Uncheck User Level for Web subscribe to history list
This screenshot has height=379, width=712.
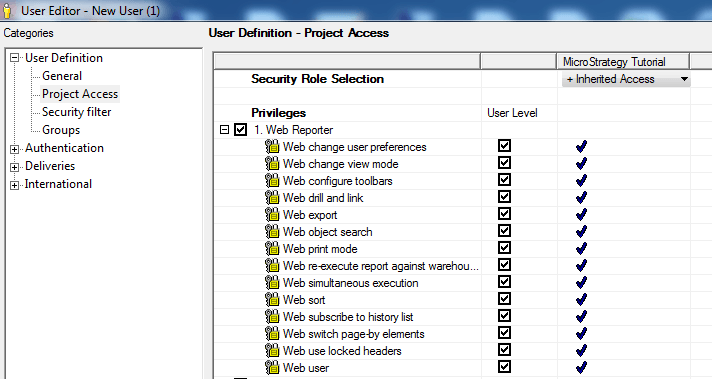tap(504, 316)
